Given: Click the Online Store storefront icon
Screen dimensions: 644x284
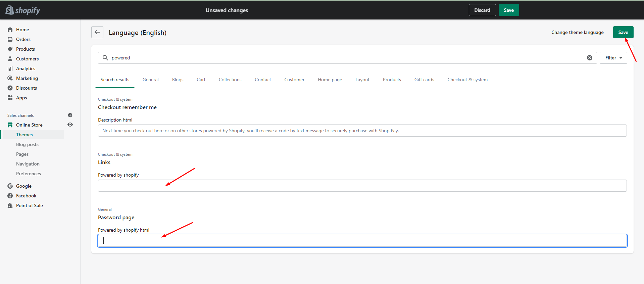Looking at the screenshot, I should pos(10,125).
